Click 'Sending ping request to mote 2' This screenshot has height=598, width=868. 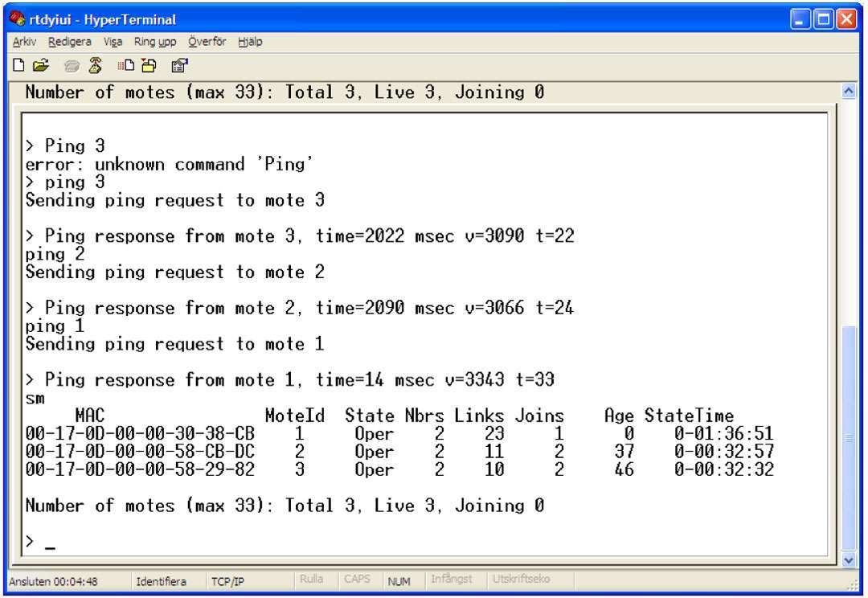tap(175, 272)
